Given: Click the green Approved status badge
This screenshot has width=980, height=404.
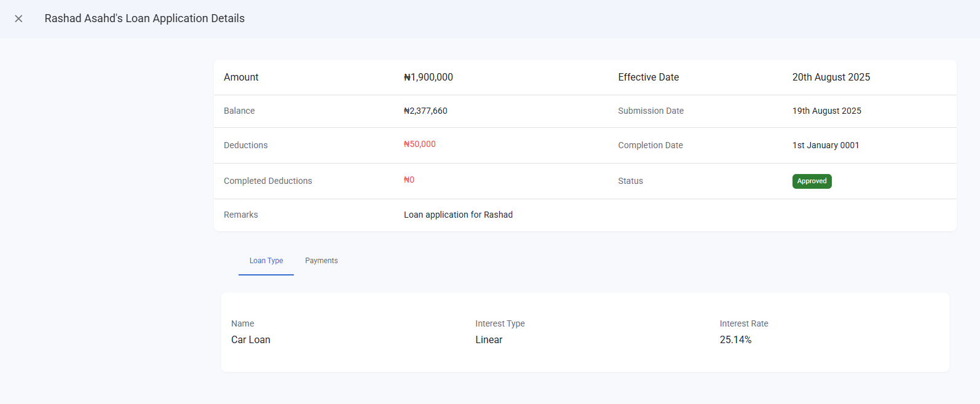Looking at the screenshot, I should tap(812, 181).
